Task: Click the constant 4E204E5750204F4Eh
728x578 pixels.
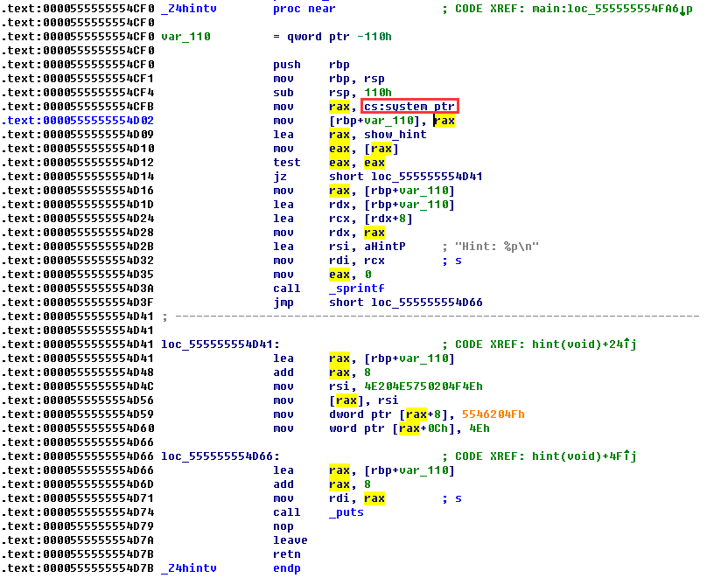Action: click(423, 386)
